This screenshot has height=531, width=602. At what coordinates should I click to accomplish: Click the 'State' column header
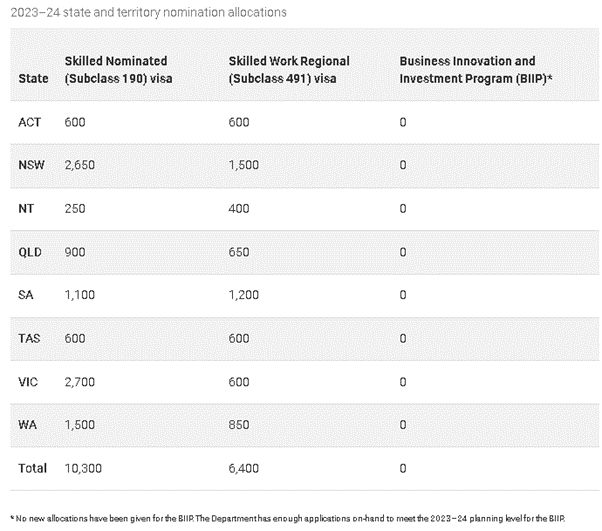coord(33,78)
